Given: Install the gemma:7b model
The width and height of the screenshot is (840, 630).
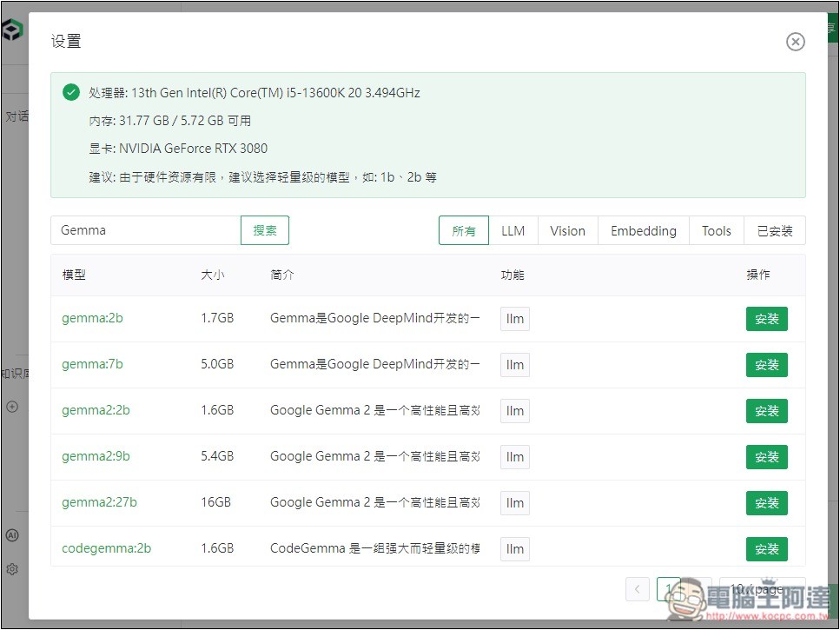Looking at the screenshot, I should 767,365.
